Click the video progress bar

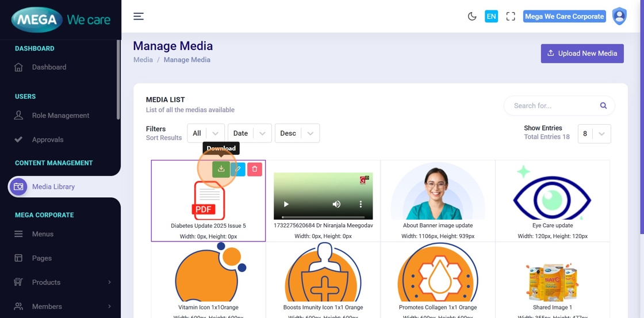(322, 216)
